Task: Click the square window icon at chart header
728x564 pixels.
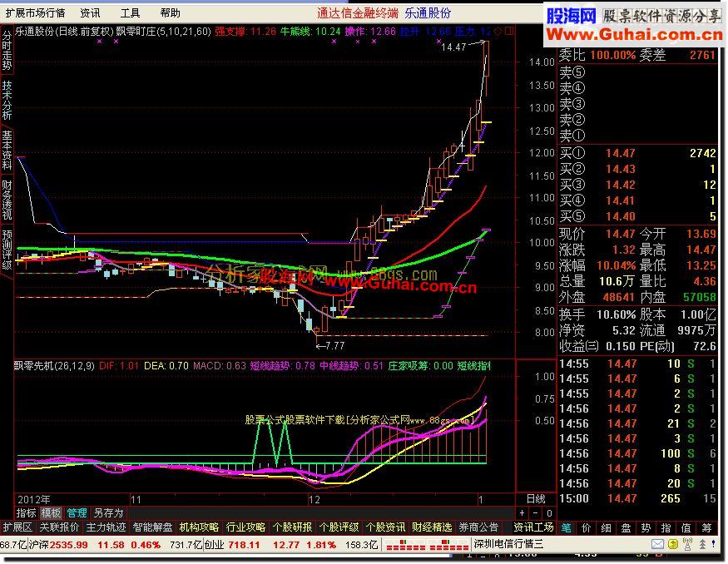Action: [x=509, y=31]
